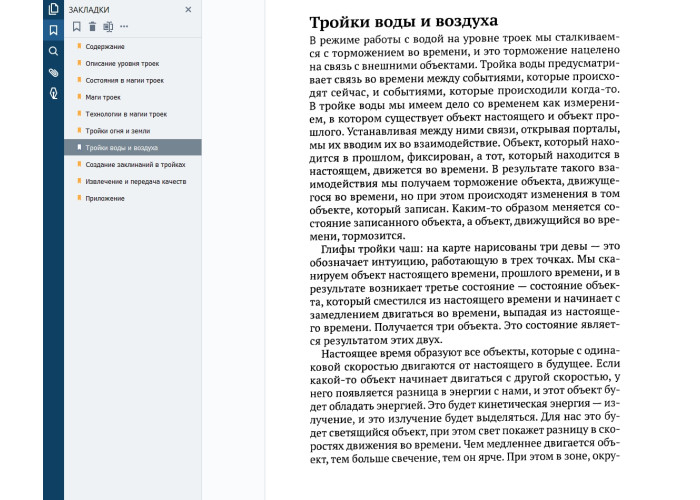The image size is (700, 500).
Task: Close the Закладки panel
Action: [188, 9]
